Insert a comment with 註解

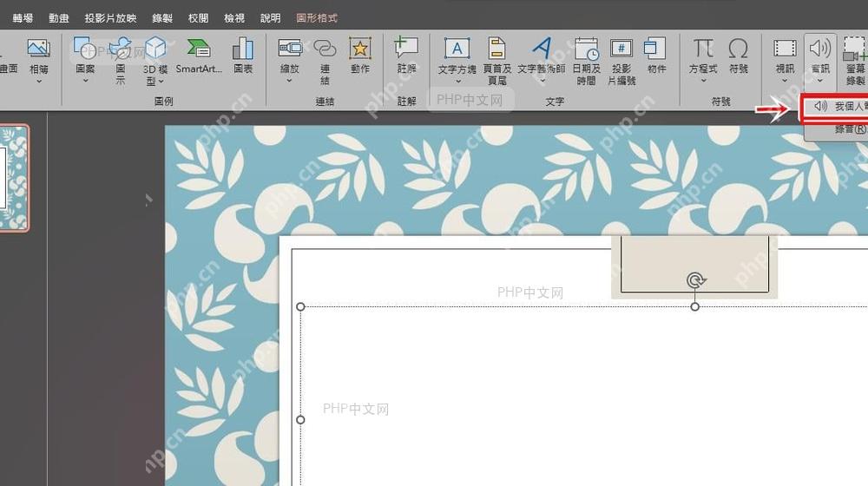click(406, 56)
